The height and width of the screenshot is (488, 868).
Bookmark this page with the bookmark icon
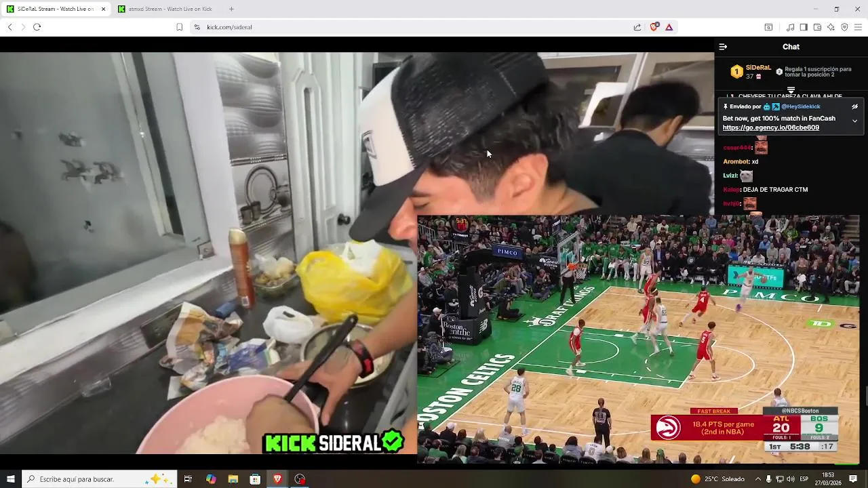(x=179, y=27)
